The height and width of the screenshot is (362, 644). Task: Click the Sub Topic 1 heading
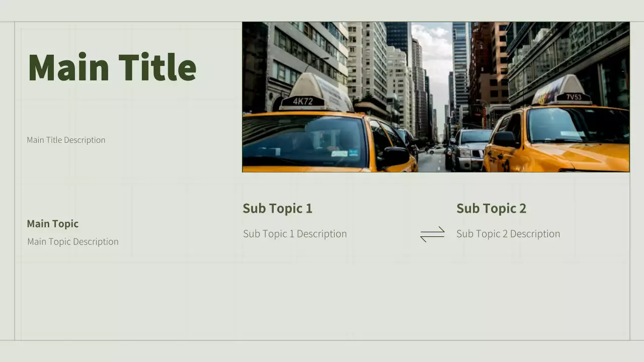(277, 208)
